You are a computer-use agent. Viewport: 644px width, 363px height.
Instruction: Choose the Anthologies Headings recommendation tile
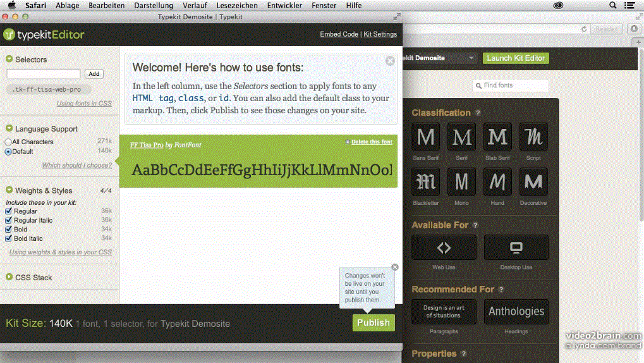516,312
